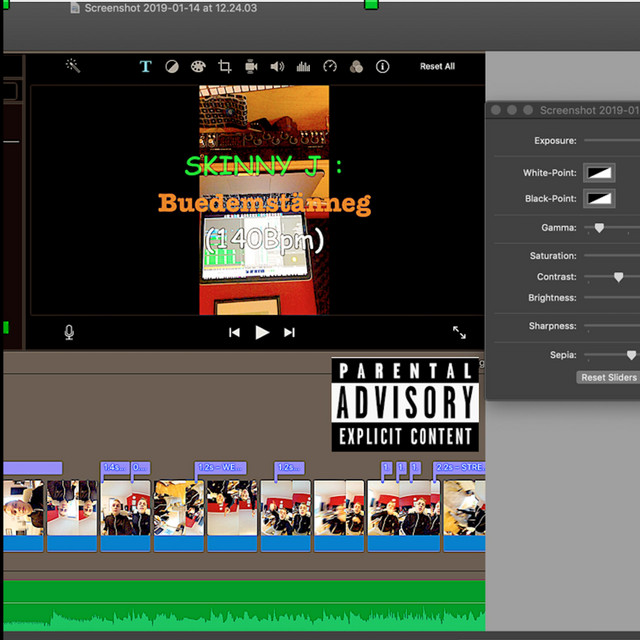Select the Titles T tool
640x640 pixels.
[x=145, y=66]
